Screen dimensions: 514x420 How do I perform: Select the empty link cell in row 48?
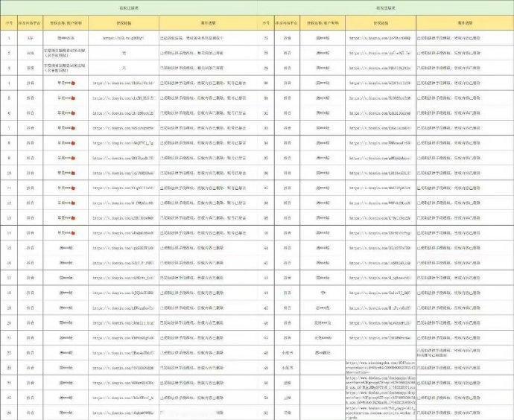[381, 353]
